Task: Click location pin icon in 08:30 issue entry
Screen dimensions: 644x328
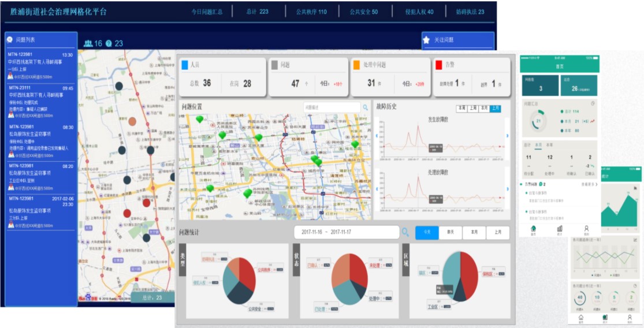Action: pyautogui.click(x=10, y=155)
